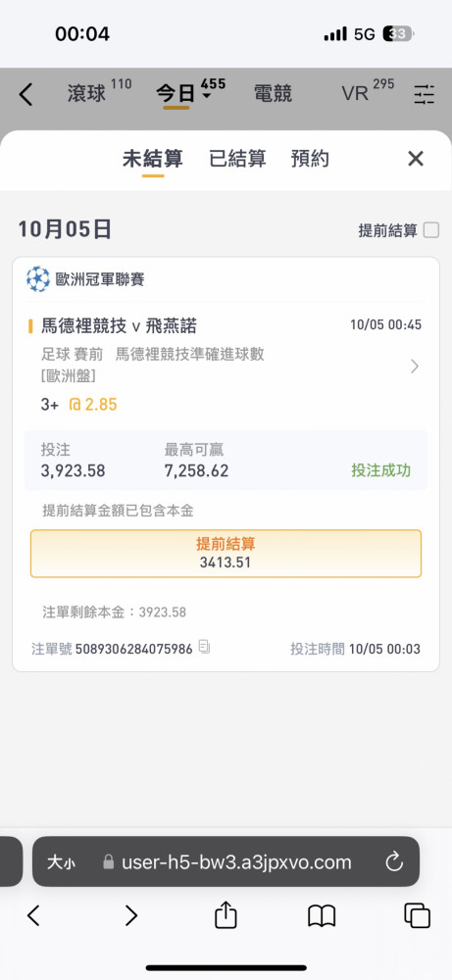Tick the 提前結算 checkbox
The image size is (452, 980).
[431, 230]
